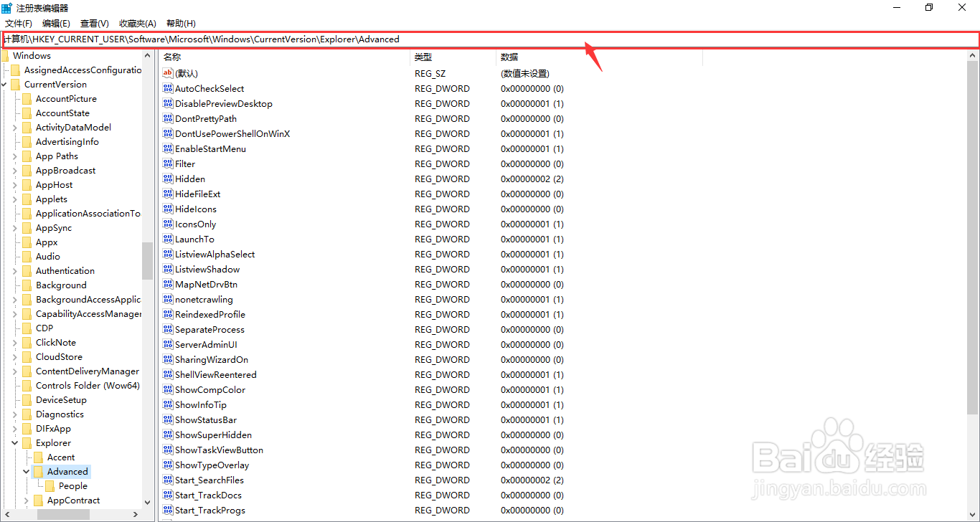Expand the CapabilityAccessManager key
Viewport: 980px width, 522px height.
[x=15, y=314]
